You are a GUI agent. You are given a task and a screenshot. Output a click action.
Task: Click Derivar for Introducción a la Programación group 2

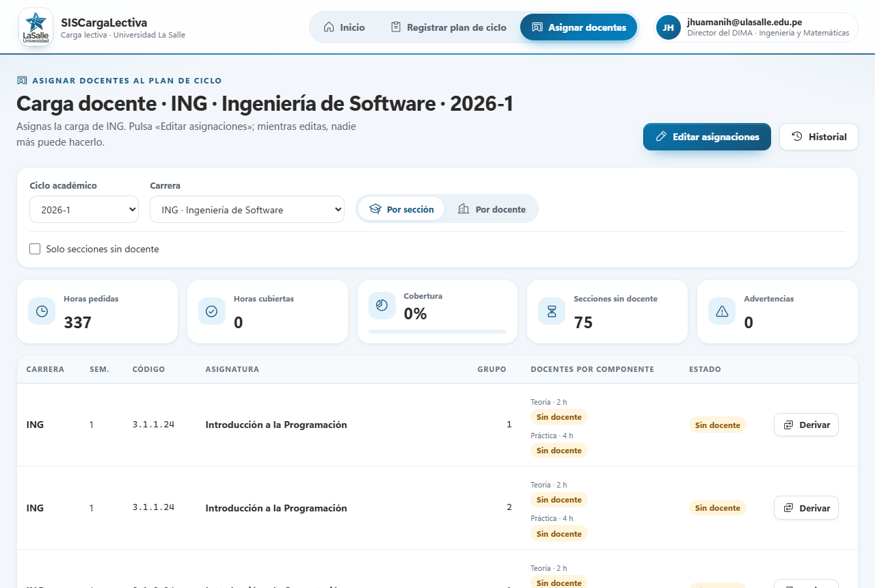[x=806, y=508]
